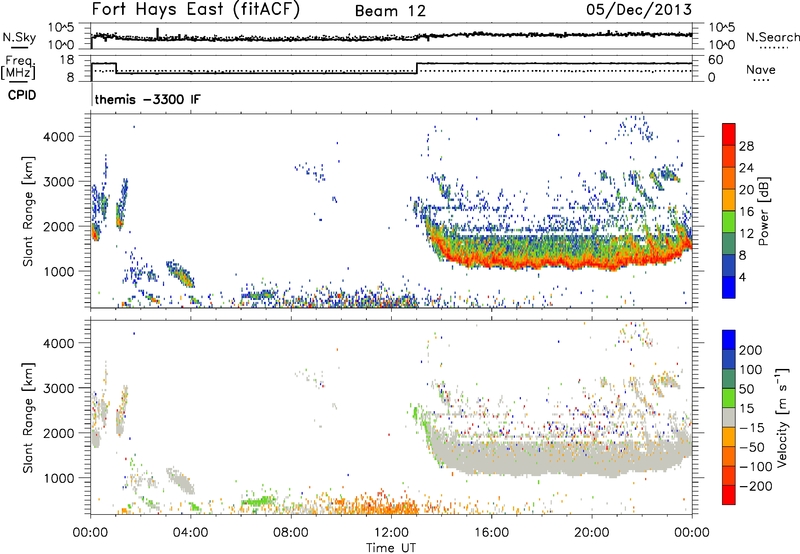Select the Time UT axis title
Image resolution: width=800 pixels, height=554 pixels.
click(x=391, y=548)
